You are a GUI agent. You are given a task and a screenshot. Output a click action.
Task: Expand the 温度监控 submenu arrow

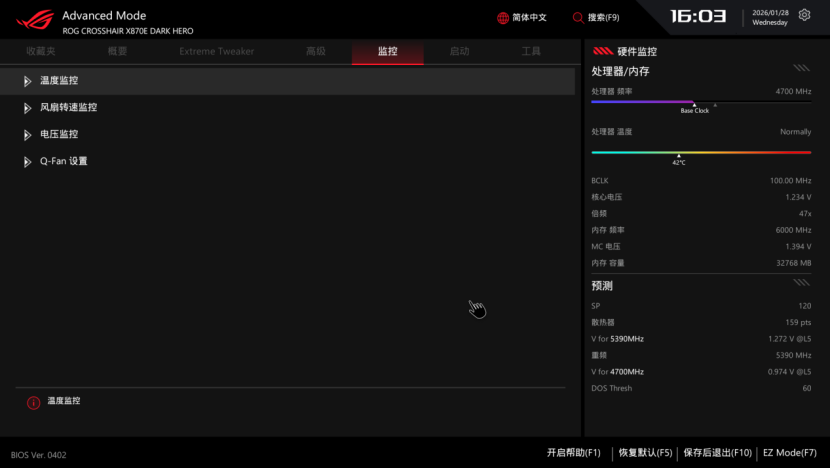coord(27,81)
